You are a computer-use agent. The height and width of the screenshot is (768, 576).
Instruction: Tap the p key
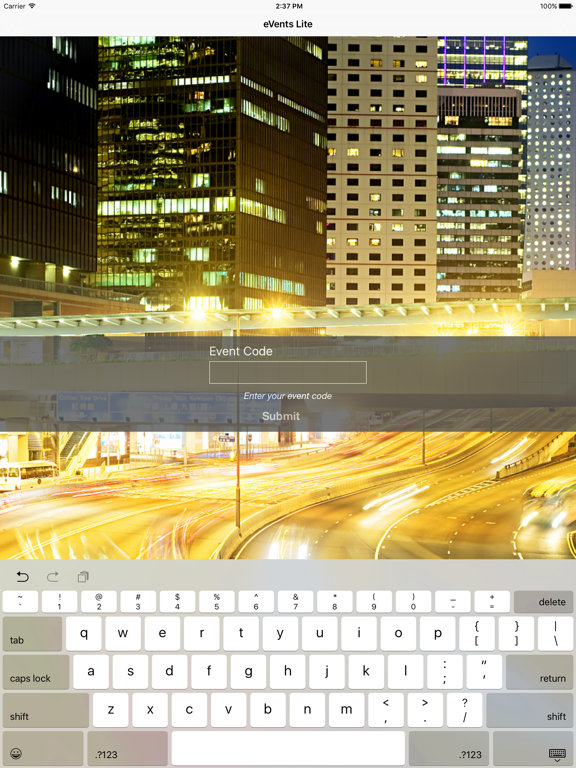pyautogui.click(x=437, y=633)
